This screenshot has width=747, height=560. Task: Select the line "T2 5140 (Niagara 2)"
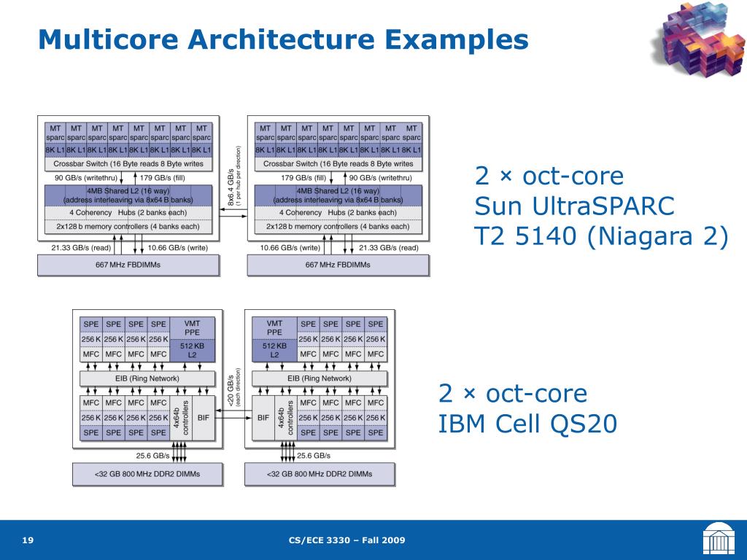click(x=601, y=236)
